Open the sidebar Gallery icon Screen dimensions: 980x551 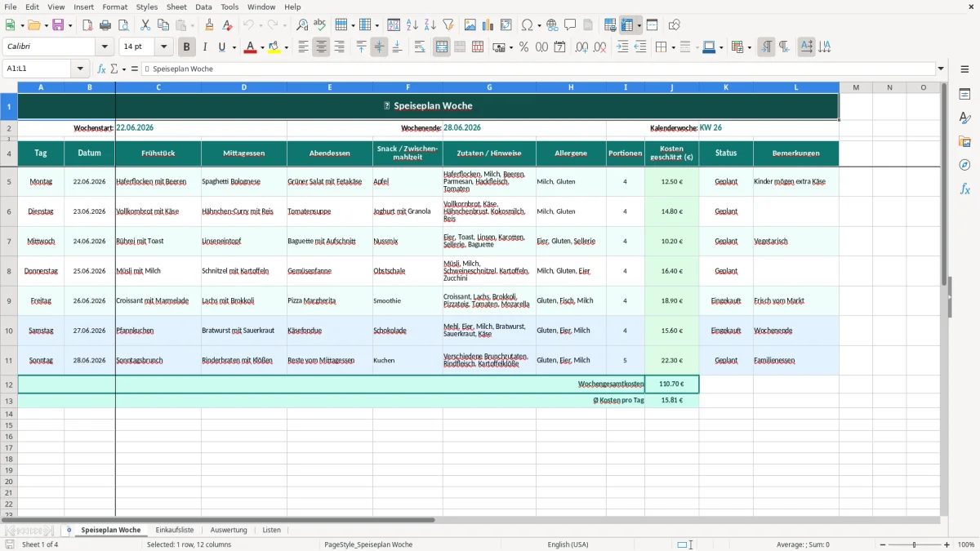tap(964, 142)
